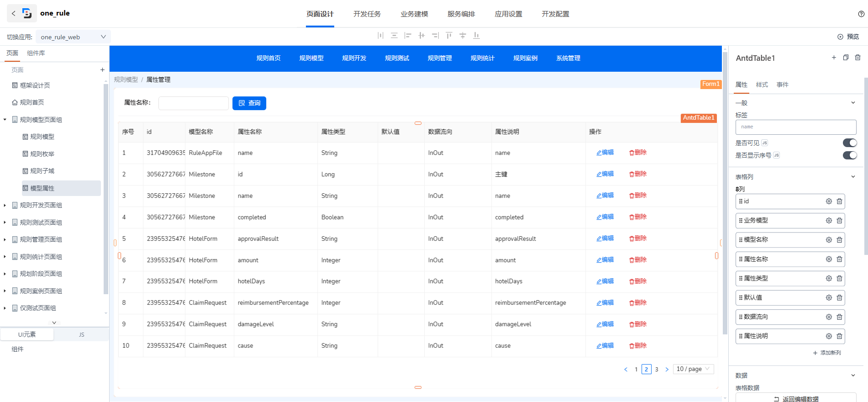
Task: Open the 样式 tab in properties panel
Action: pyautogui.click(x=762, y=85)
